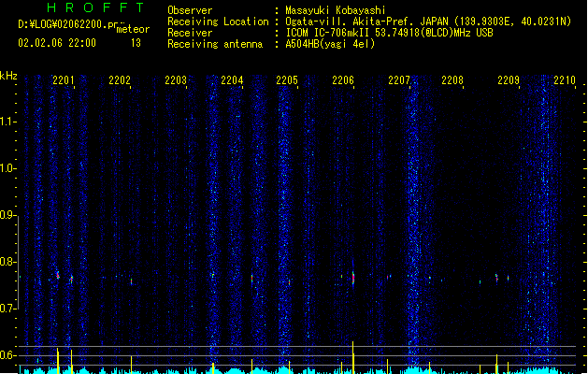
Task: Click the tallest yellow intensity spike under 2206
Action: click(x=352, y=357)
